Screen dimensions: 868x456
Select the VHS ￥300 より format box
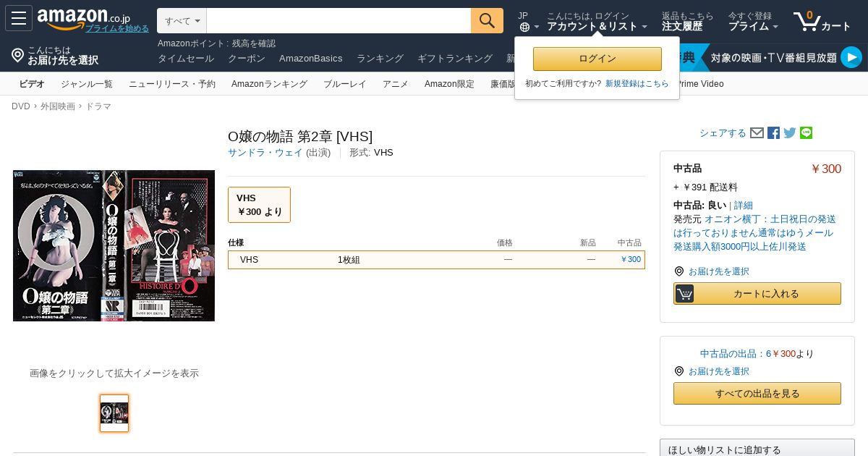[x=259, y=205]
